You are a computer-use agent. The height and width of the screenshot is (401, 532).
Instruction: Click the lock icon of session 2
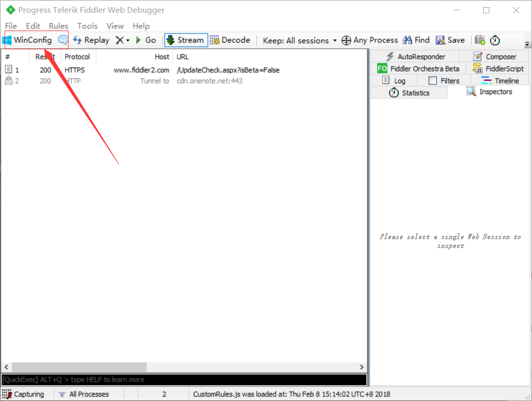pyautogui.click(x=9, y=80)
